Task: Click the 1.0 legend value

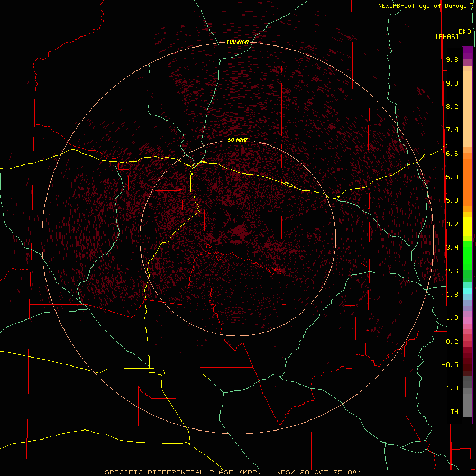Action: pyautogui.click(x=452, y=317)
